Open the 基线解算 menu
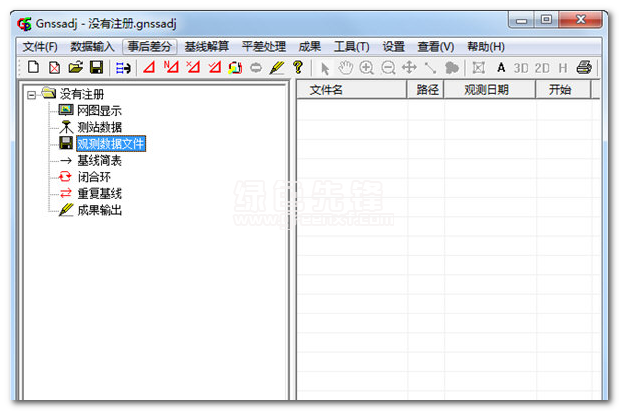The height and width of the screenshot is (411, 619). [206, 47]
